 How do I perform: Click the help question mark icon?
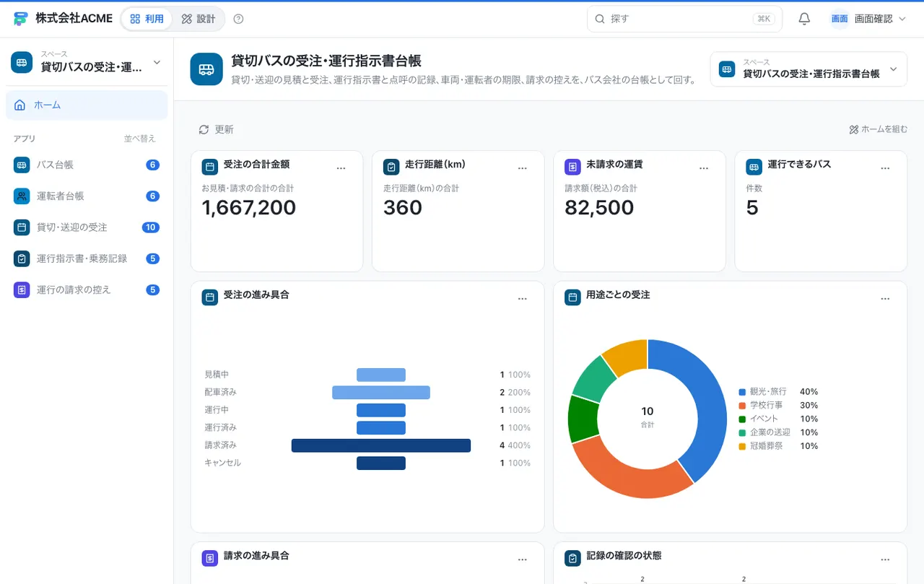[x=239, y=19]
